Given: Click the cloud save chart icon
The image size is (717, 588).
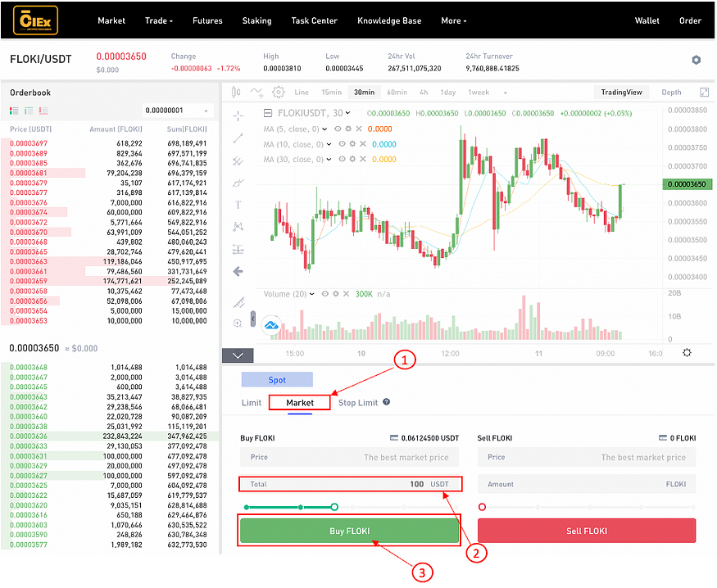Looking at the screenshot, I should coord(271,326).
